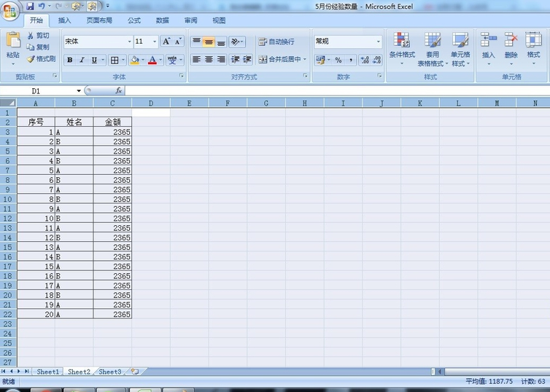Save the workbook via quick access toolbar
The image size is (550, 392).
[x=30, y=6]
